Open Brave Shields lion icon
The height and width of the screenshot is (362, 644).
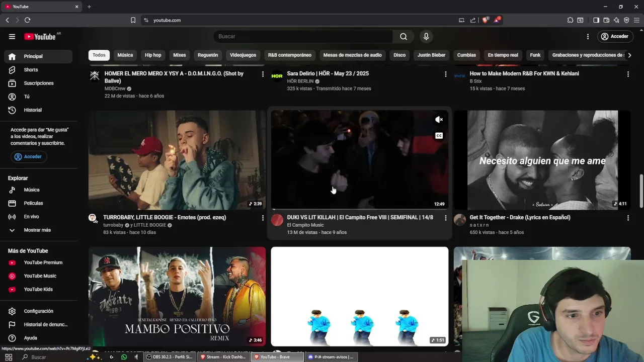point(486,20)
